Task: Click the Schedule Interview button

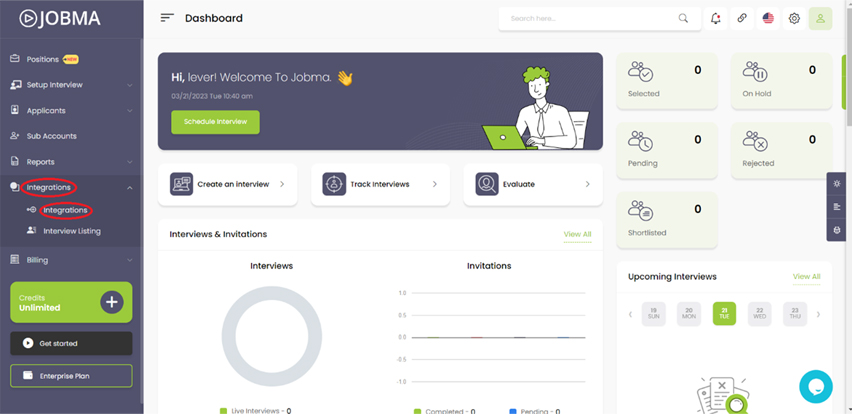Action: click(215, 122)
